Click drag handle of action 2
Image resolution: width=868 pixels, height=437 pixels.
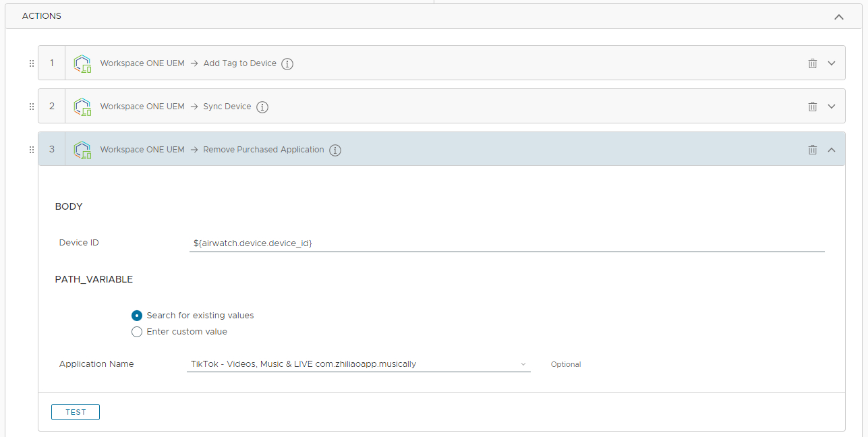pos(31,107)
